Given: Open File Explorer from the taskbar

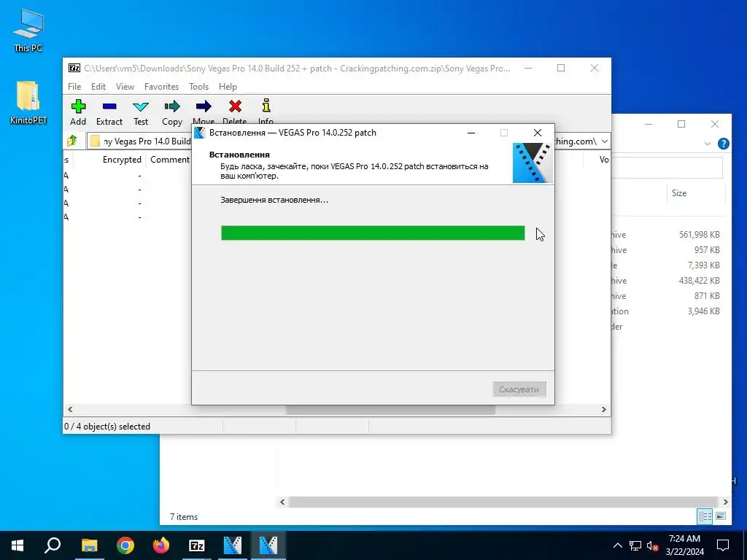Looking at the screenshot, I should click(x=89, y=545).
